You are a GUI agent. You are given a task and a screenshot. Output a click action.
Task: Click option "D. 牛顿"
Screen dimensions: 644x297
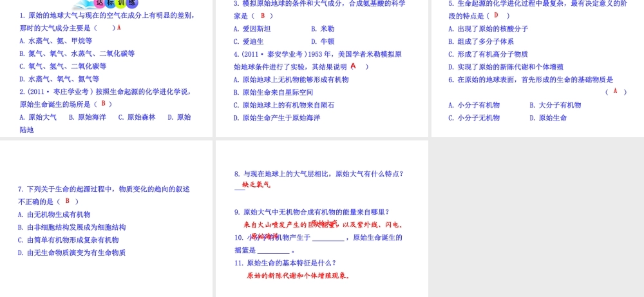323,41
